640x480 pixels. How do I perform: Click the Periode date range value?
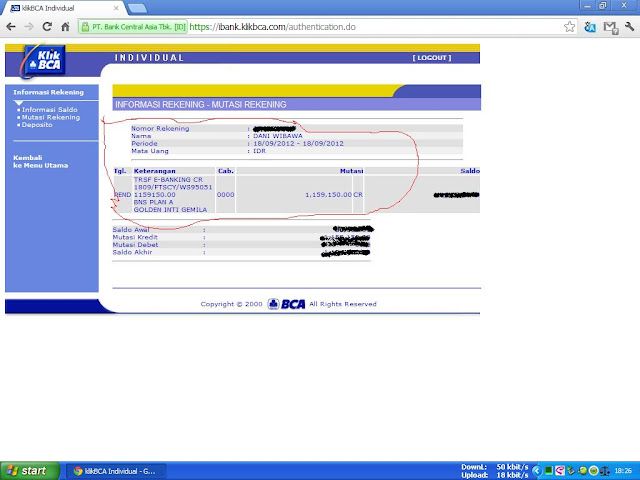coord(298,144)
